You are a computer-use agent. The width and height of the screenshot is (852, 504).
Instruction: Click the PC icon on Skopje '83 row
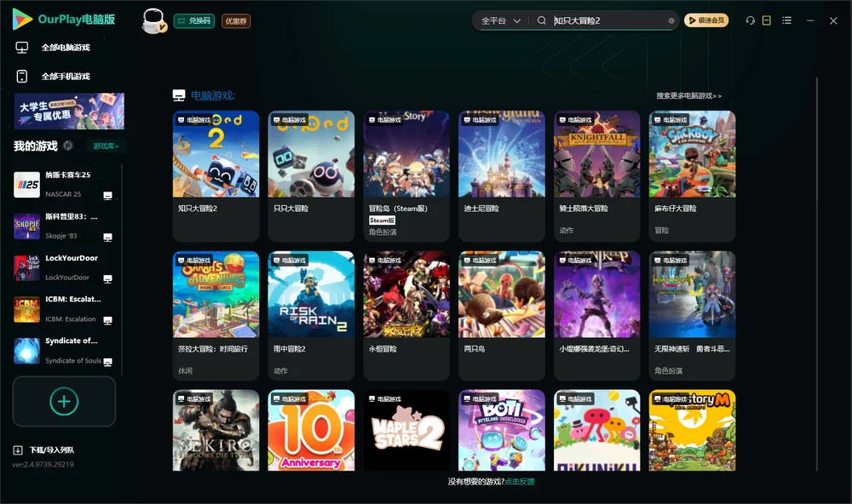pos(107,238)
